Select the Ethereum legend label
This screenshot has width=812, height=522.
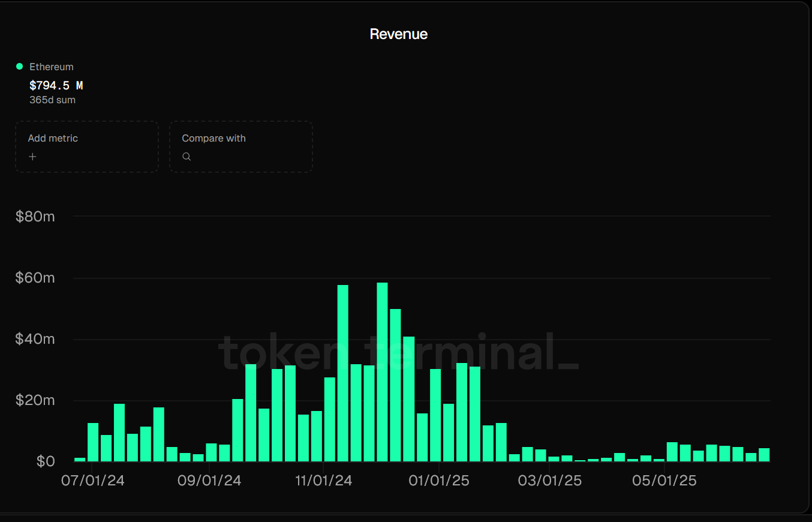pyautogui.click(x=52, y=67)
